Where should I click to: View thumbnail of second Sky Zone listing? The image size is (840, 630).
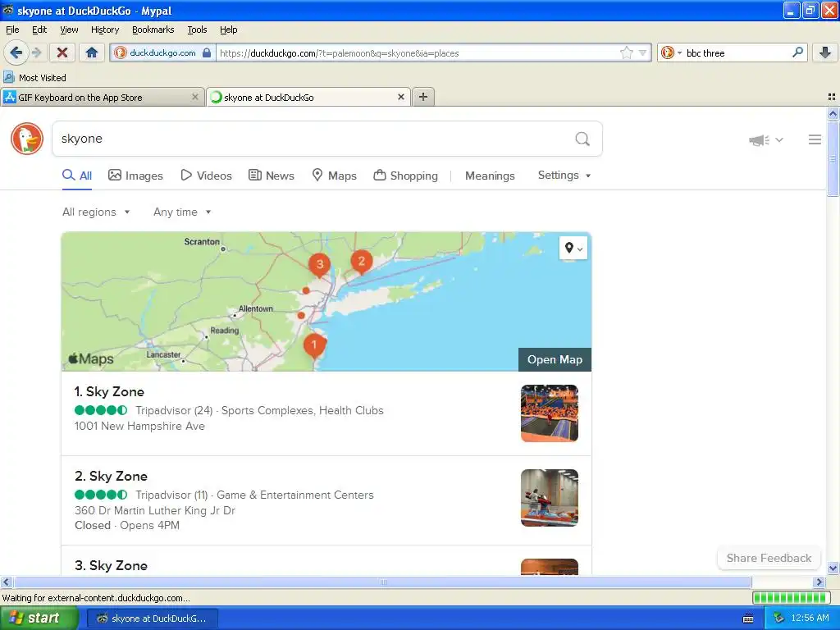tap(549, 498)
